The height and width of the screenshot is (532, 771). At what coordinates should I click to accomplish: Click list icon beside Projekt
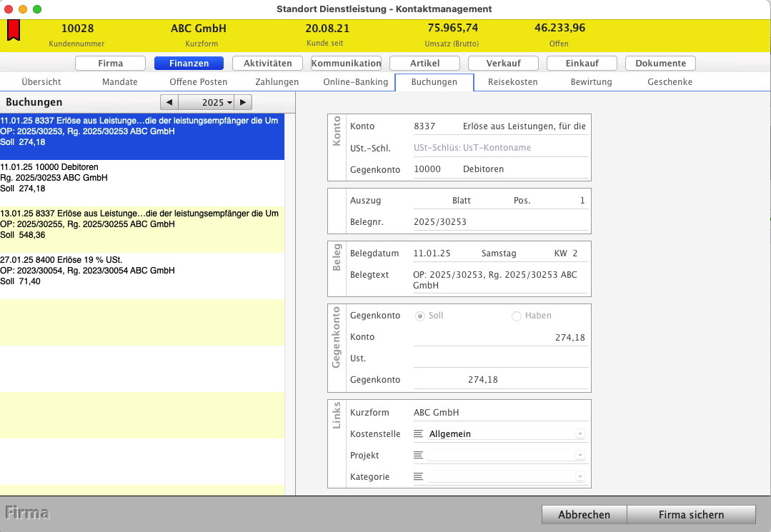click(x=418, y=456)
